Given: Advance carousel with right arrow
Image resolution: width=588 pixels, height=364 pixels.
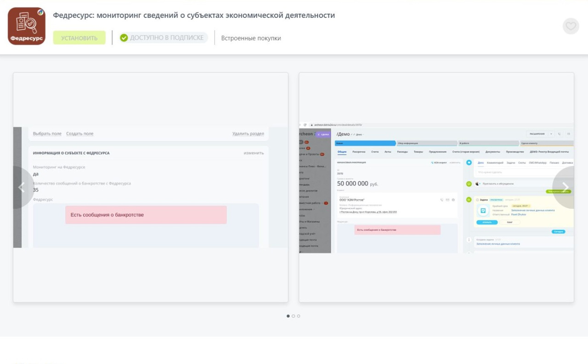Looking at the screenshot, I should click(x=565, y=187).
